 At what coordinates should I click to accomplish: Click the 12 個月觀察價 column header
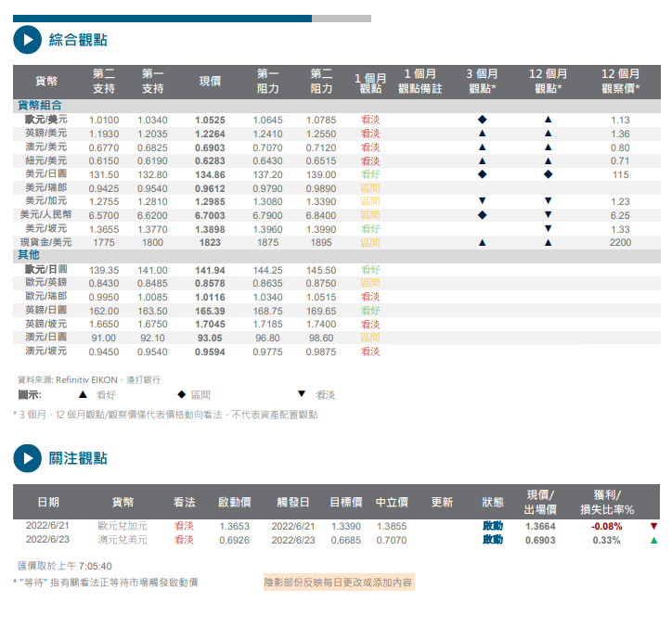[620, 82]
